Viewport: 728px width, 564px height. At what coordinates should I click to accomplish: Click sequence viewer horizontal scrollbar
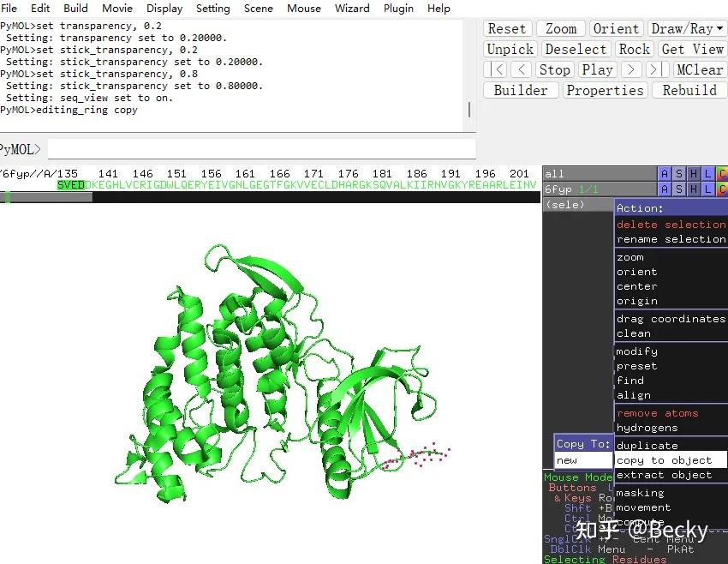[270, 197]
